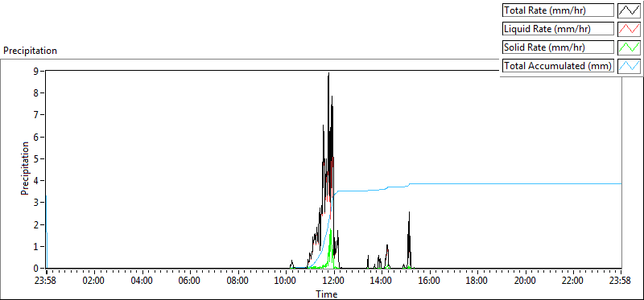Open the red Liquid Rate plot style icon
This screenshot has width=644, height=300.
click(629, 29)
